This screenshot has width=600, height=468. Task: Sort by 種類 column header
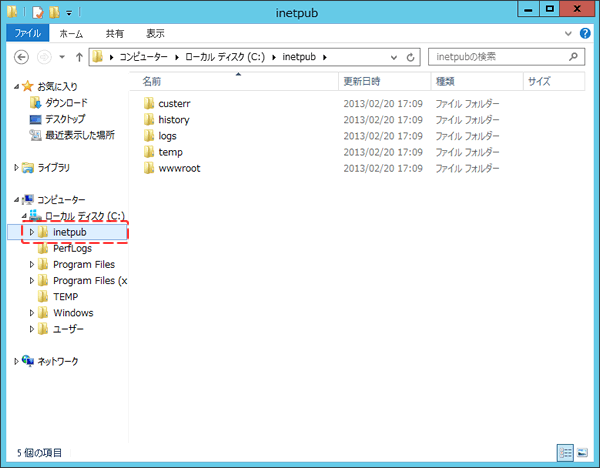(x=477, y=81)
